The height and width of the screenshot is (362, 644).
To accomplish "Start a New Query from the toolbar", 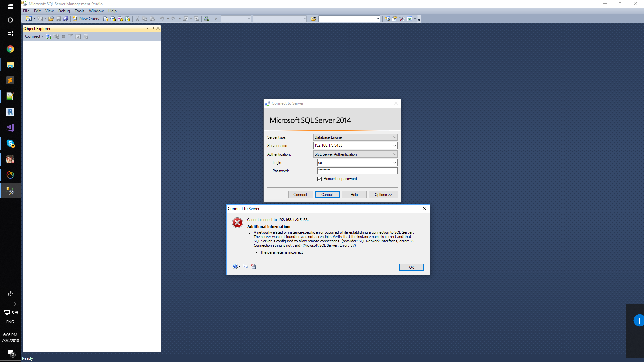I will click(86, 19).
